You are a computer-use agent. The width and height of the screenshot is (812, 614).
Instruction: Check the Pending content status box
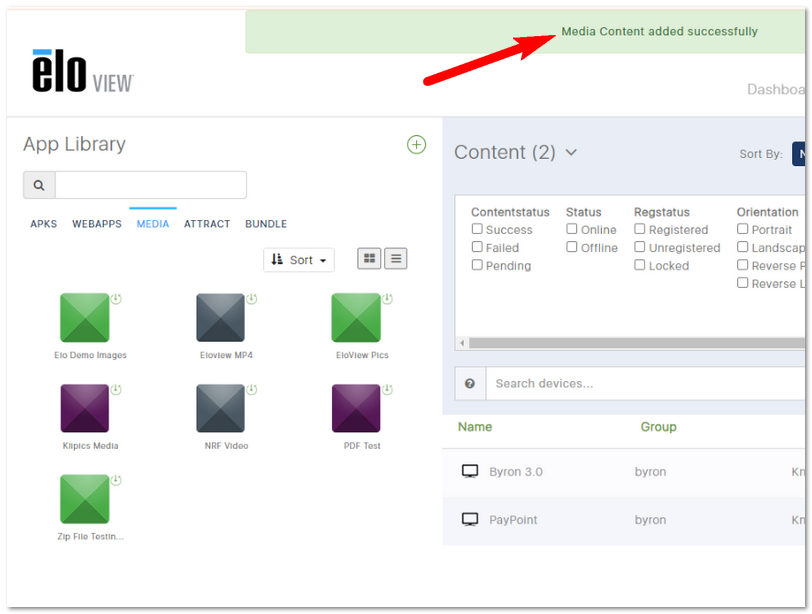click(477, 265)
